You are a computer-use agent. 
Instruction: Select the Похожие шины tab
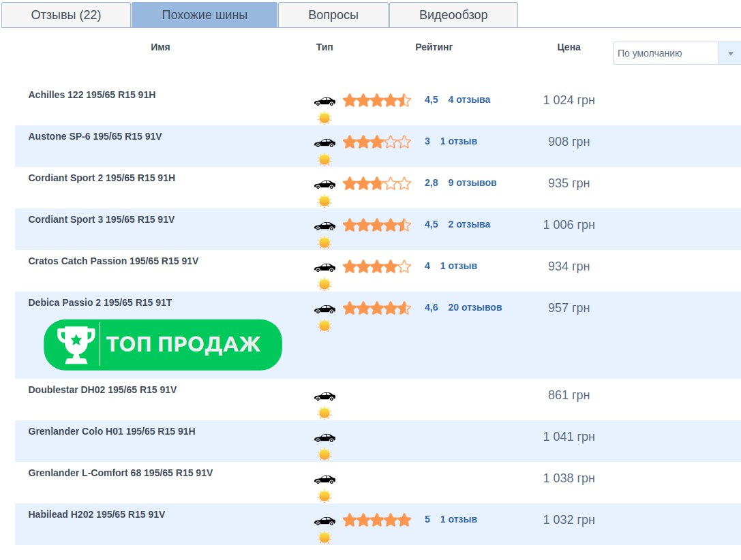tap(205, 15)
